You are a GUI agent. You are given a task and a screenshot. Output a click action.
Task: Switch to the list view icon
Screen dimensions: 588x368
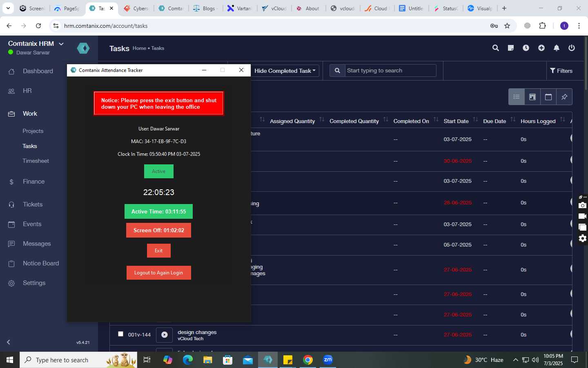tap(517, 97)
